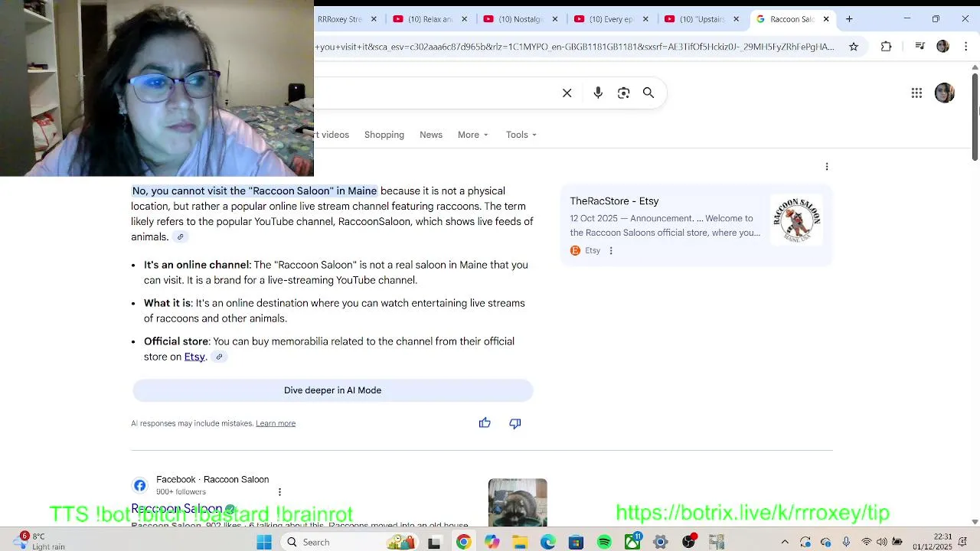
Task: Expand the More search filters dropdown
Action: [473, 135]
